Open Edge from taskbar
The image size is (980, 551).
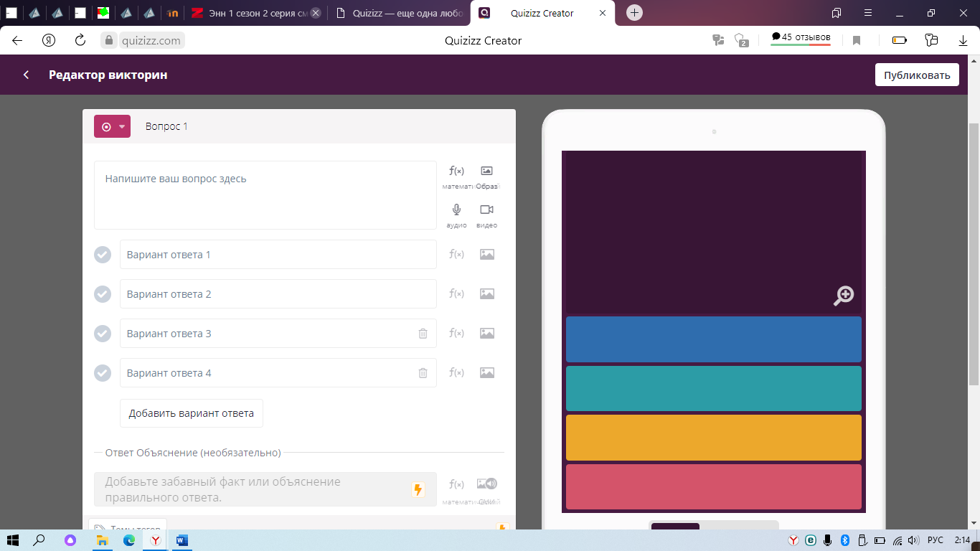[x=129, y=540]
